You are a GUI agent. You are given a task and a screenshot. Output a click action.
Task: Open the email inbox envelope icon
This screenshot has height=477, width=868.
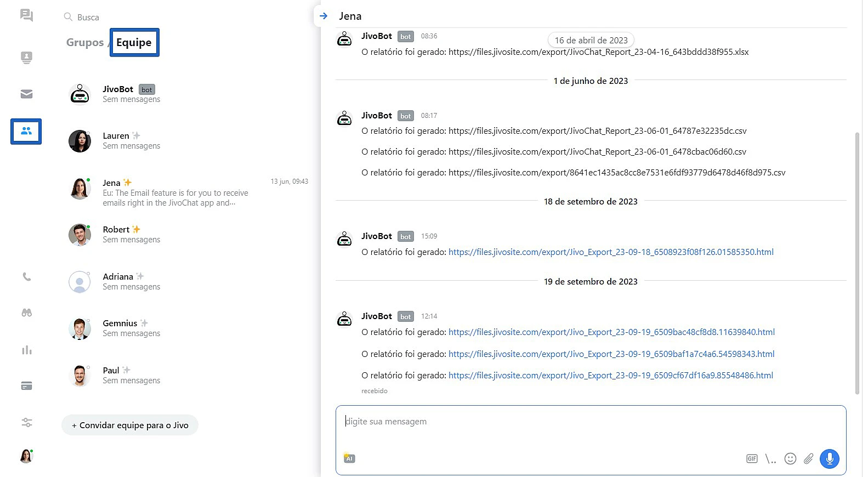[26, 94]
